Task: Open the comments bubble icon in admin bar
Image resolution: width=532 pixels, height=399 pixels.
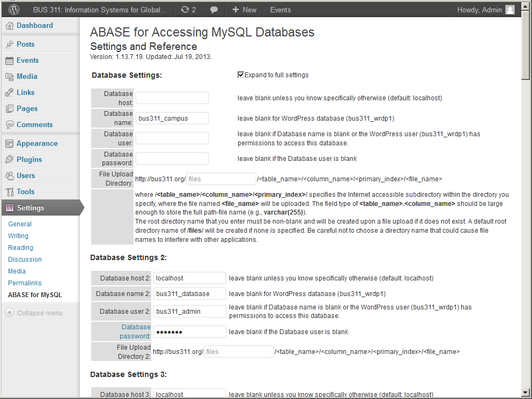Action: point(213,10)
